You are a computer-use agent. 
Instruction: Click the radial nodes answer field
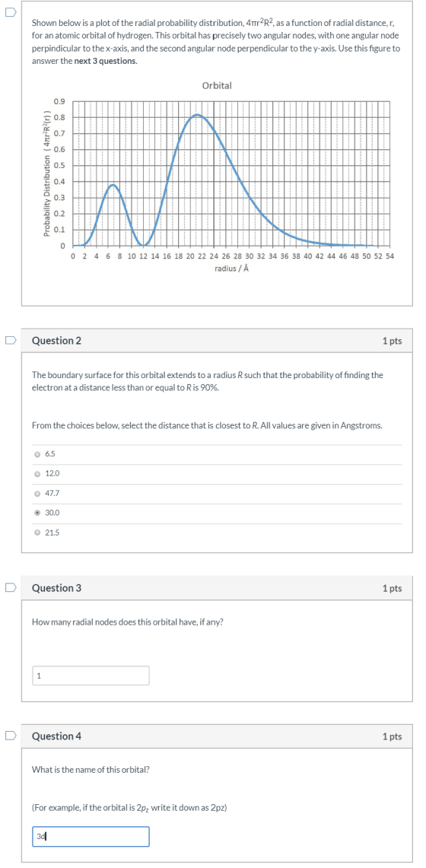point(91,676)
